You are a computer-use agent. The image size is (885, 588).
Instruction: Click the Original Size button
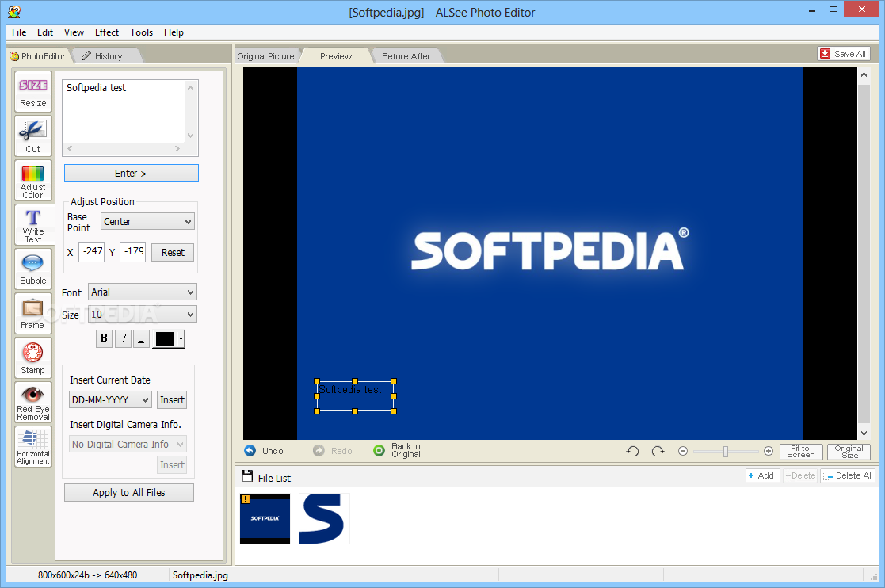[849, 452]
